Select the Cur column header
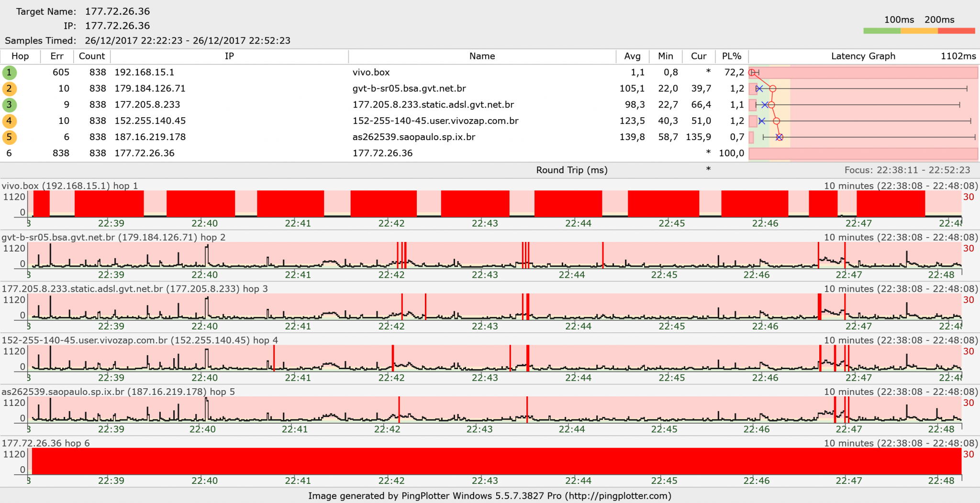Image resolution: width=980 pixels, height=503 pixels. pyautogui.click(x=699, y=56)
